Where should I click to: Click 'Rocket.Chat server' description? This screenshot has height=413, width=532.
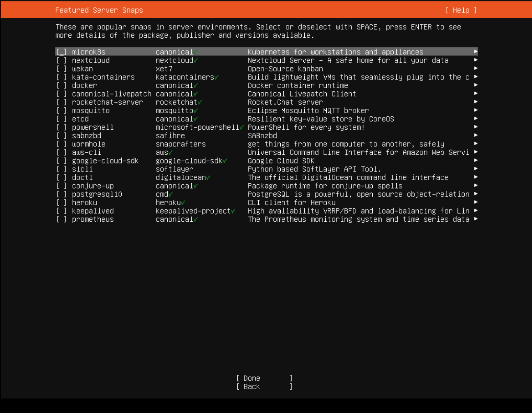[285, 102]
